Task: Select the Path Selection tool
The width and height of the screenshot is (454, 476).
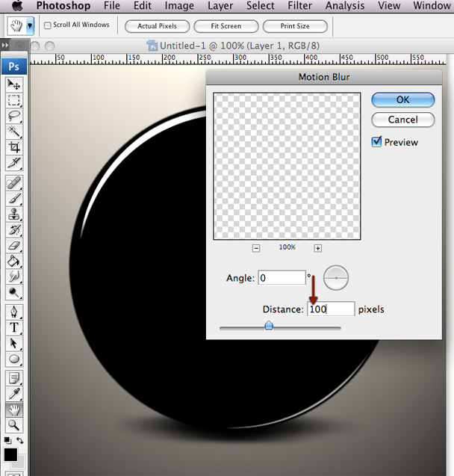Action: pos(13,343)
